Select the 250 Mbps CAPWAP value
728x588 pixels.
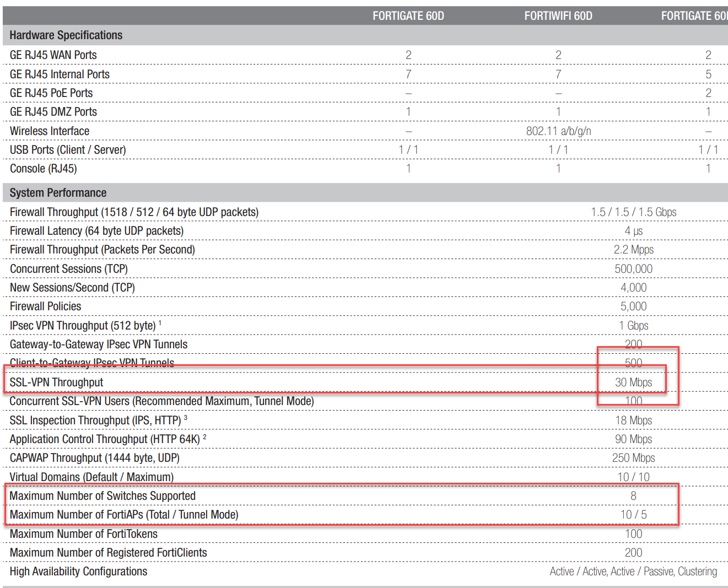pyautogui.click(x=634, y=458)
